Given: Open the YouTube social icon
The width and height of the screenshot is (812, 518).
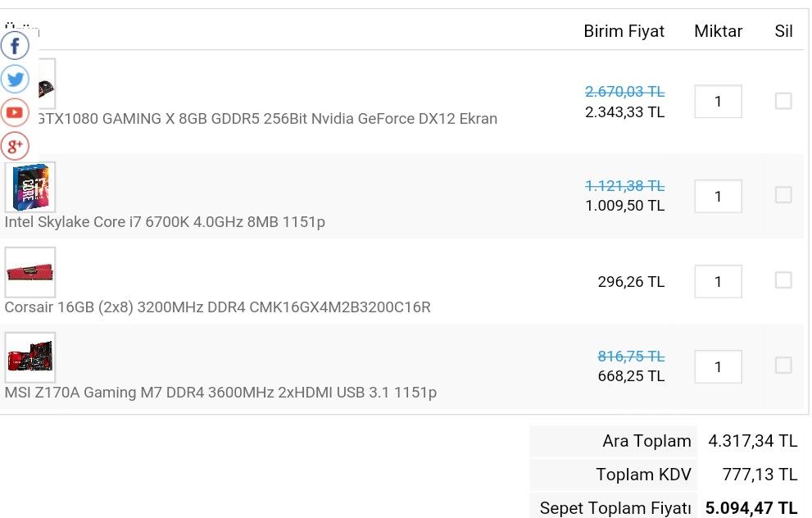Looking at the screenshot, I should point(15,112).
